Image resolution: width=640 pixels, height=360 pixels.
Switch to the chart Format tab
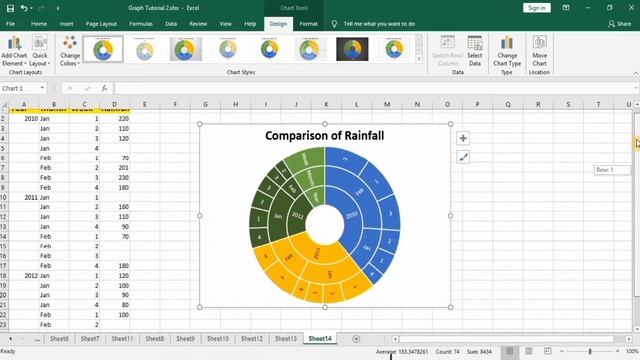click(x=308, y=24)
